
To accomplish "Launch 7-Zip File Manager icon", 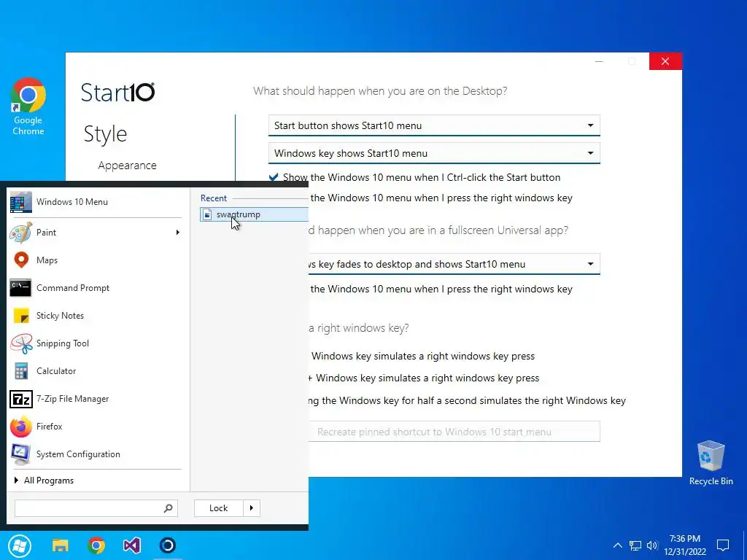I will [21, 399].
